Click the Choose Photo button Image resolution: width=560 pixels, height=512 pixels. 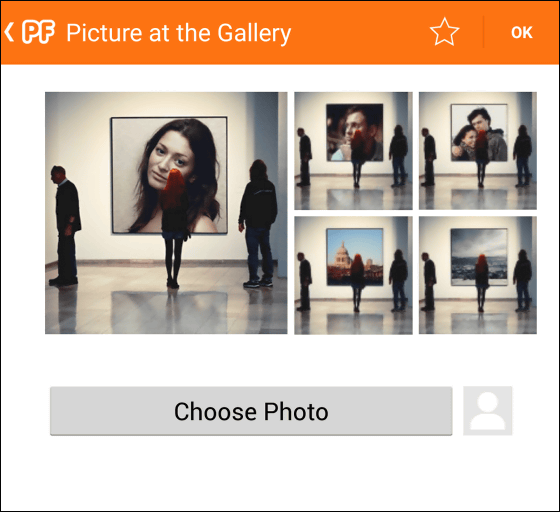tap(251, 411)
